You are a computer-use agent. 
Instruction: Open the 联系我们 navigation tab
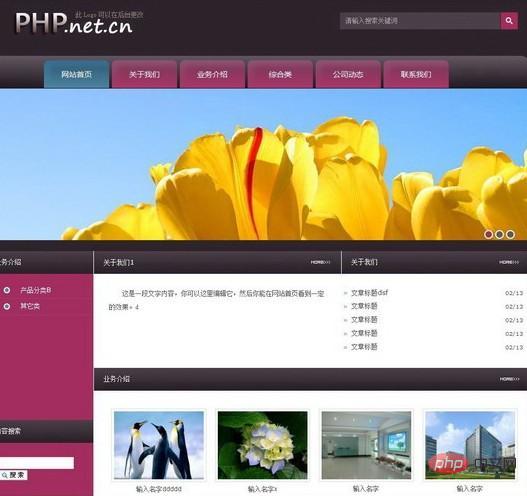(416, 74)
